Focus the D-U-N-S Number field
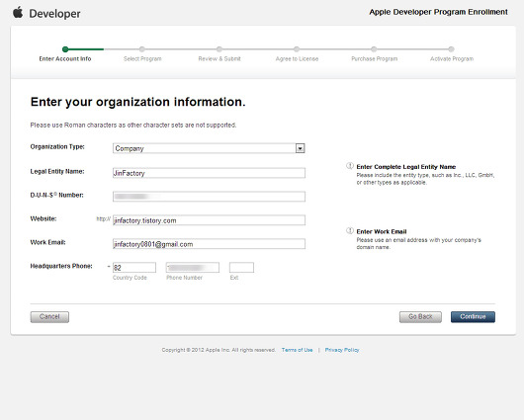524x420 pixels. (209, 197)
